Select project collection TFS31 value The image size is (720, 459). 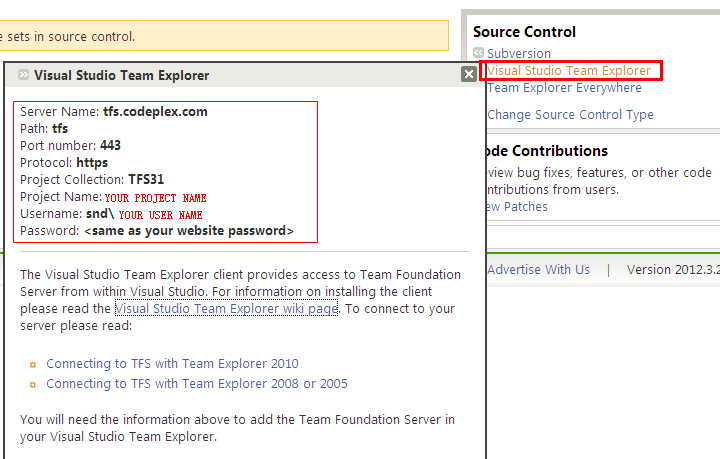click(x=146, y=179)
